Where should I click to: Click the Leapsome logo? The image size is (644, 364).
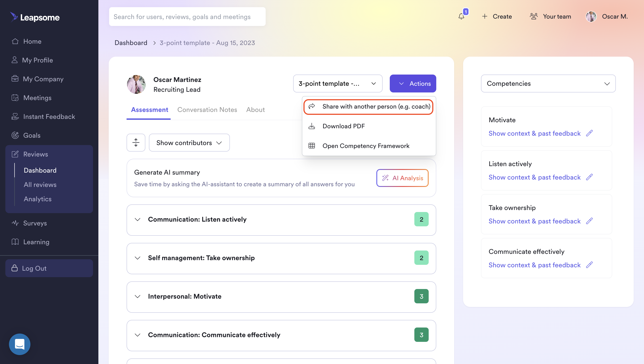(35, 17)
